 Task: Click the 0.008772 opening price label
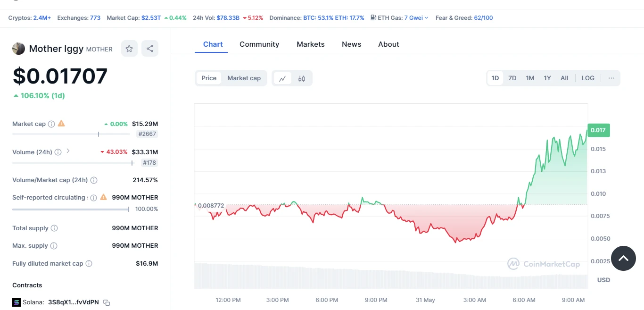pos(211,206)
